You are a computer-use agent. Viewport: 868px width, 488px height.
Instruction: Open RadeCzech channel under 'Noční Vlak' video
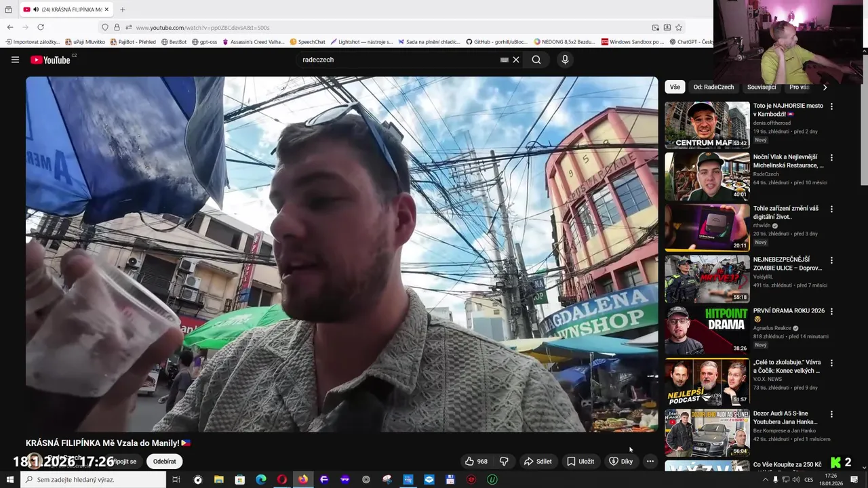pos(766,174)
